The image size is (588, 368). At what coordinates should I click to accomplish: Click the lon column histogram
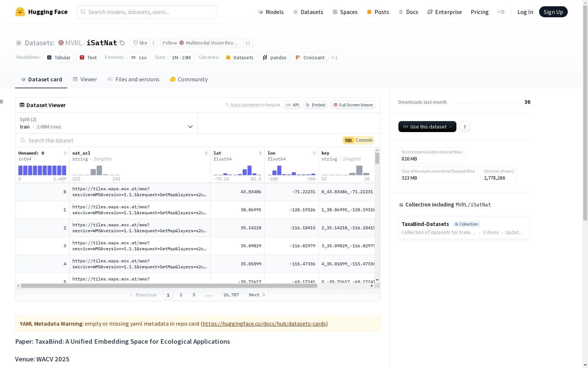[291, 170]
